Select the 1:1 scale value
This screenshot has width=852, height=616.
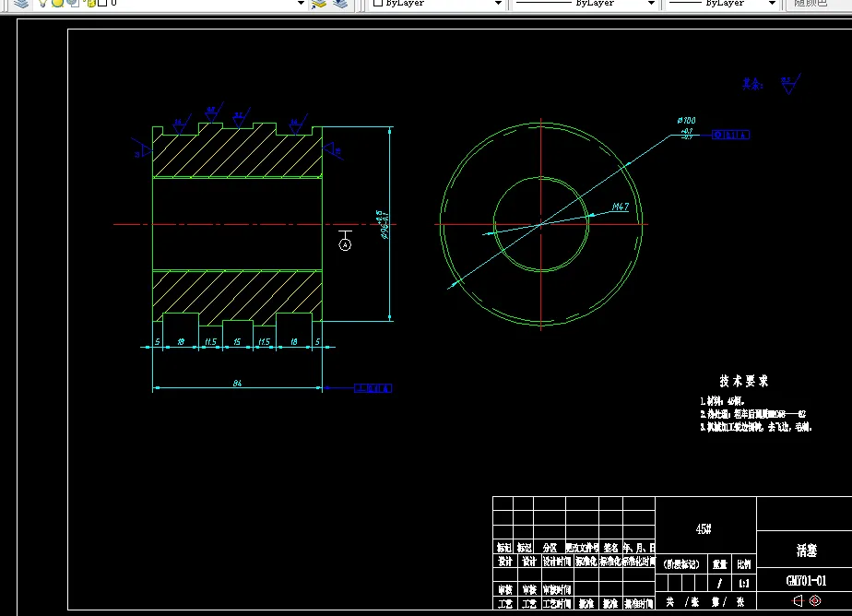[x=744, y=584]
